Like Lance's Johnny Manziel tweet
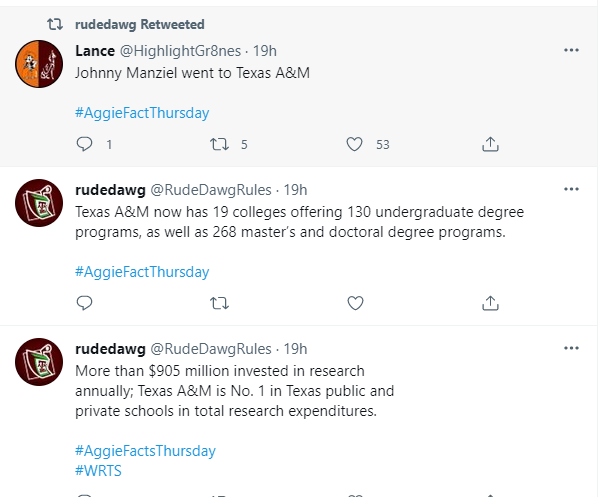The width and height of the screenshot is (609, 497). [x=354, y=145]
